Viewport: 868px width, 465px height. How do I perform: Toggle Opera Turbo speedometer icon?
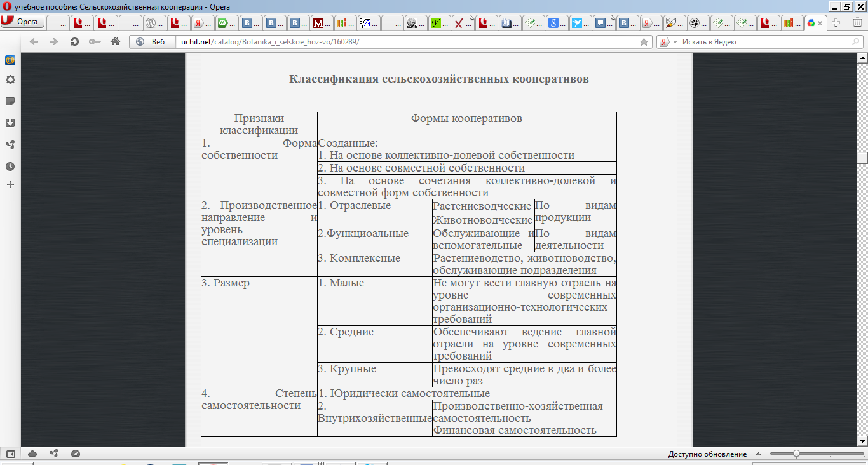pos(76,454)
